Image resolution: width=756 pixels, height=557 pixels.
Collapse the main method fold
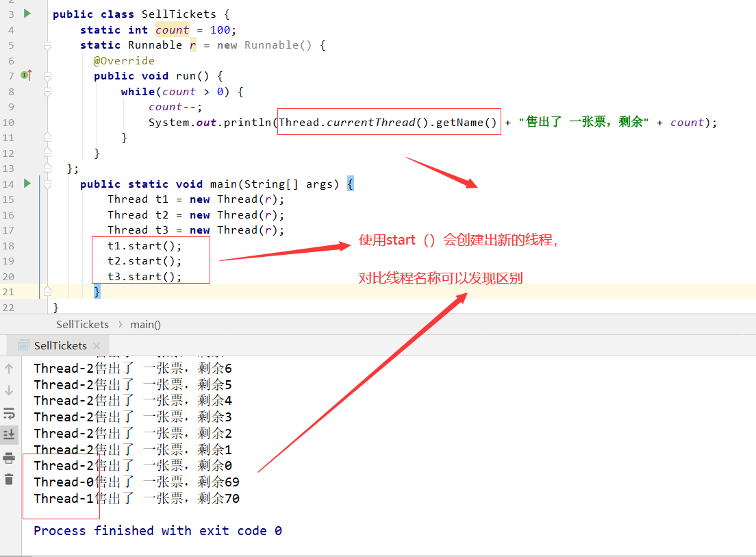click(x=47, y=184)
